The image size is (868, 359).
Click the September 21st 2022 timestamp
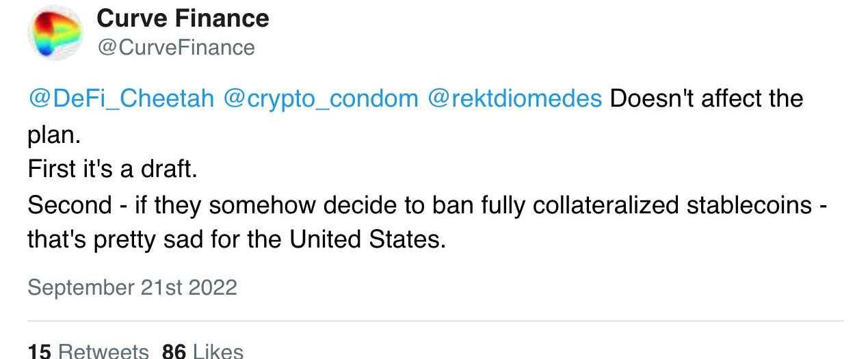[132, 287]
